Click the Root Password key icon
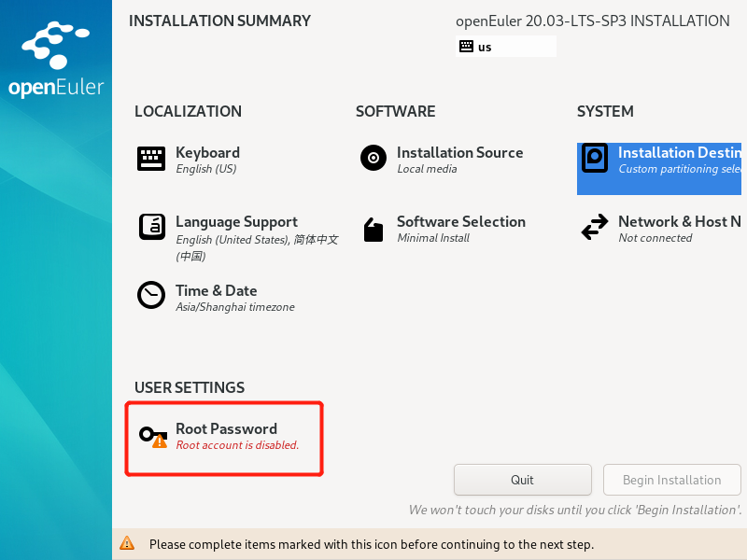 coord(153,437)
